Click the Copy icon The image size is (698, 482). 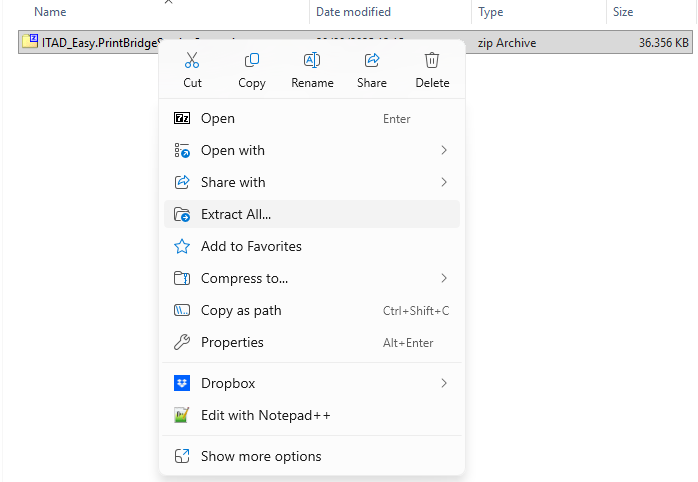click(x=252, y=61)
